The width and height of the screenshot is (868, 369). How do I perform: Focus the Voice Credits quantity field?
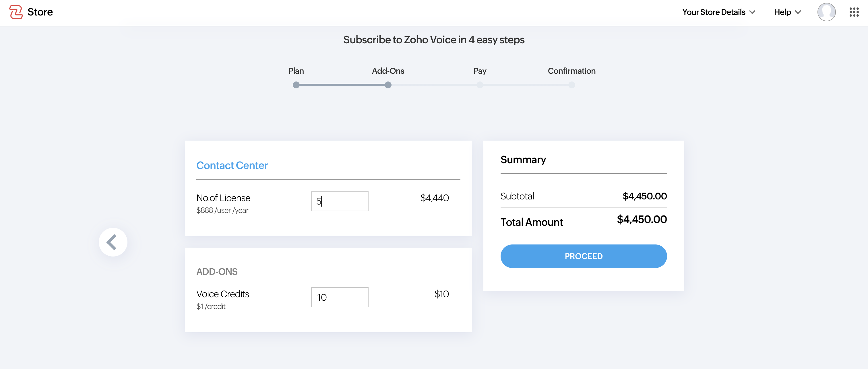(x=340, y=297)
